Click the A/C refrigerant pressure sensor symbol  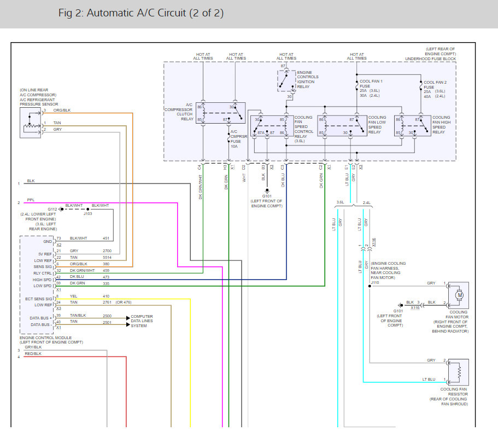coord(29,122)
